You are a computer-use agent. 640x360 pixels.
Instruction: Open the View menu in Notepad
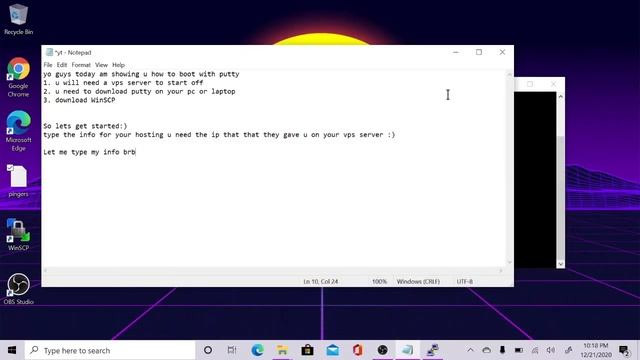101,65
